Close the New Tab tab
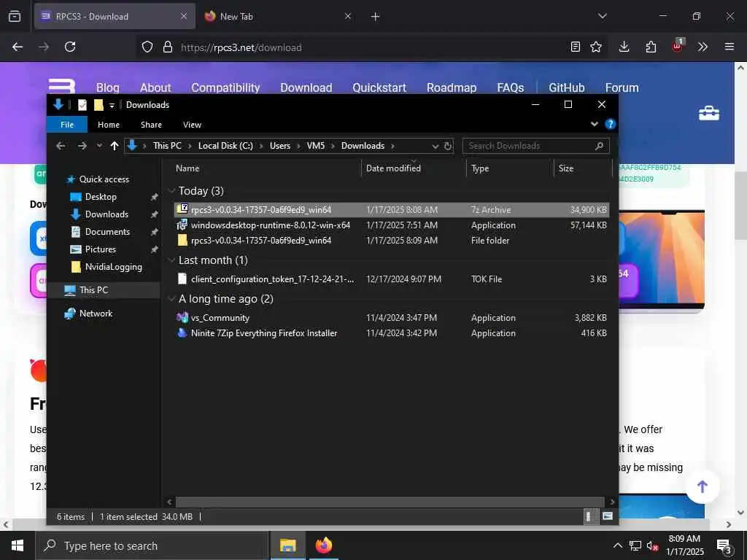Image resolution: width=747 pixels, height=560 pixels. (348, 16)
